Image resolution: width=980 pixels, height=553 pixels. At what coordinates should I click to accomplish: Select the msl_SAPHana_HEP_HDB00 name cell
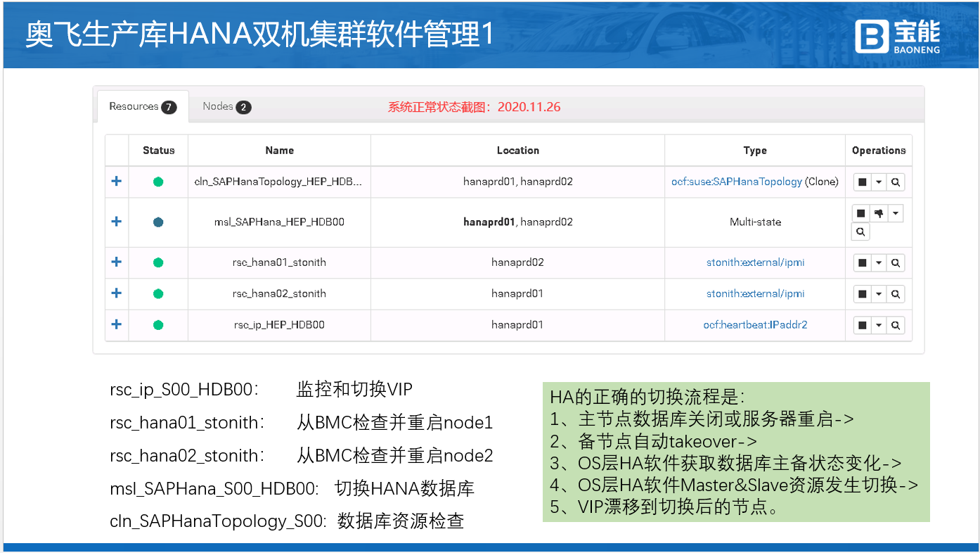[x=280, y=222]
